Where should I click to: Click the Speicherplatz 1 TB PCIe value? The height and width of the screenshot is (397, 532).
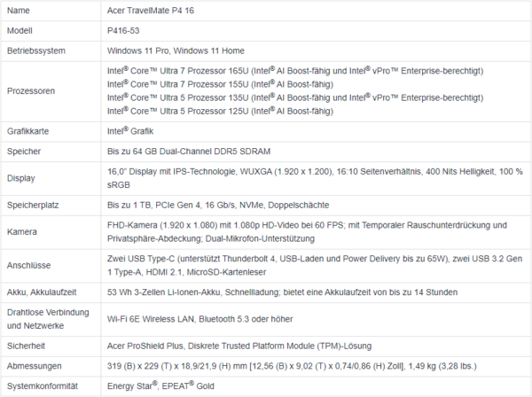pyautogui.click(x=218, y=205)
